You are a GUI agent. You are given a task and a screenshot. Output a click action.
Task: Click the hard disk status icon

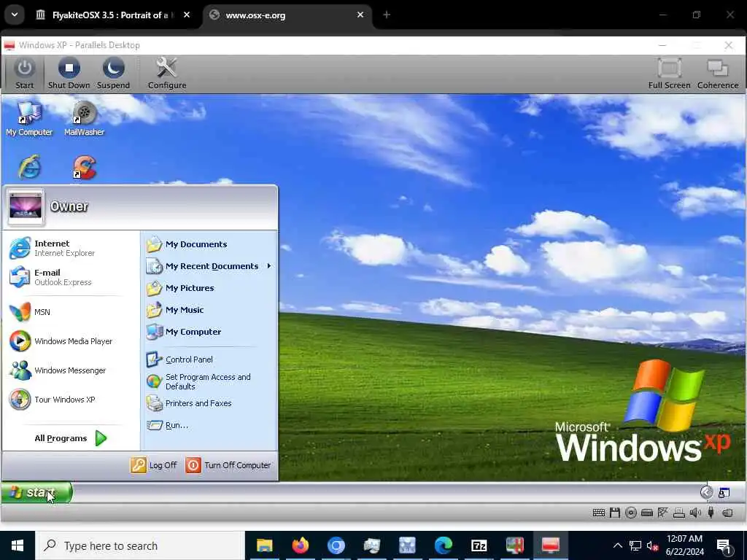pos(647,513)
